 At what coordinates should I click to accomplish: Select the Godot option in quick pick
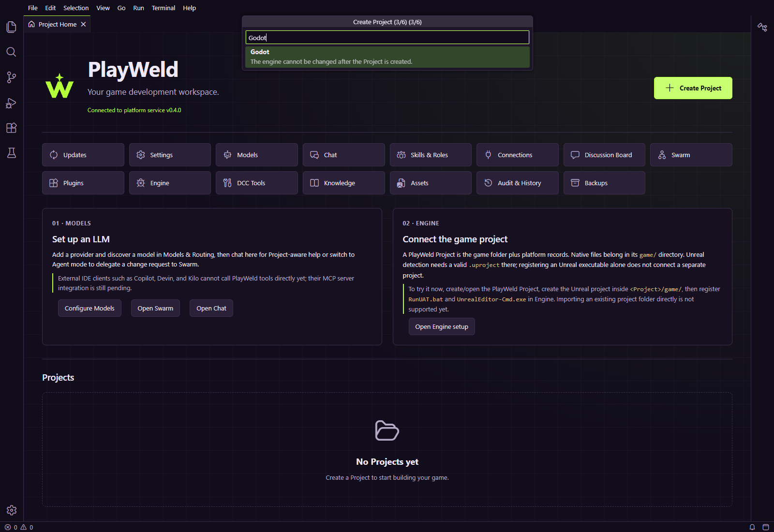click(387, 57)
